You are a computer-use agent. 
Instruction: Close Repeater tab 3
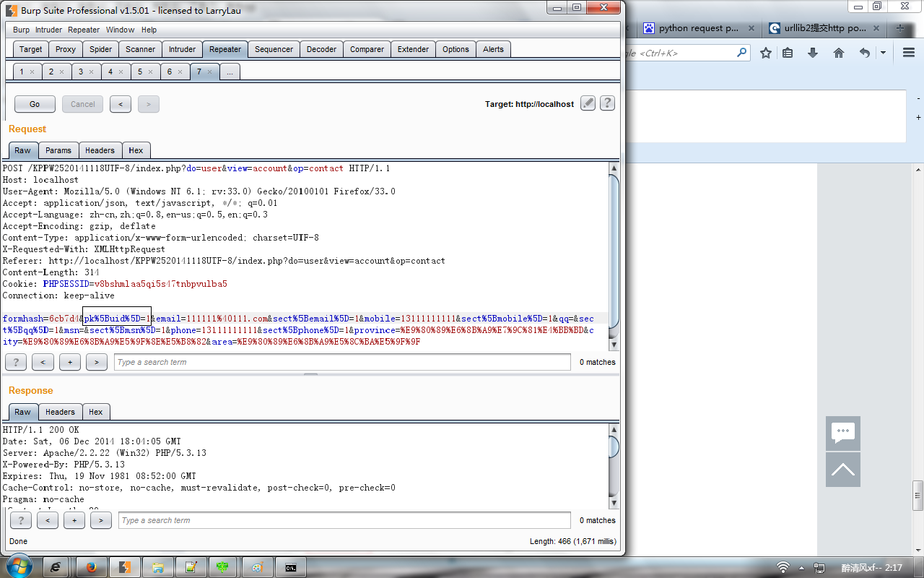coord(92,72)
